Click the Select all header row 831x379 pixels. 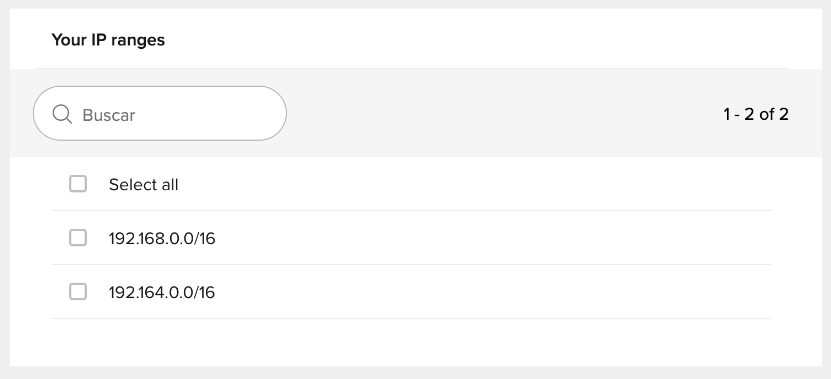411,184
